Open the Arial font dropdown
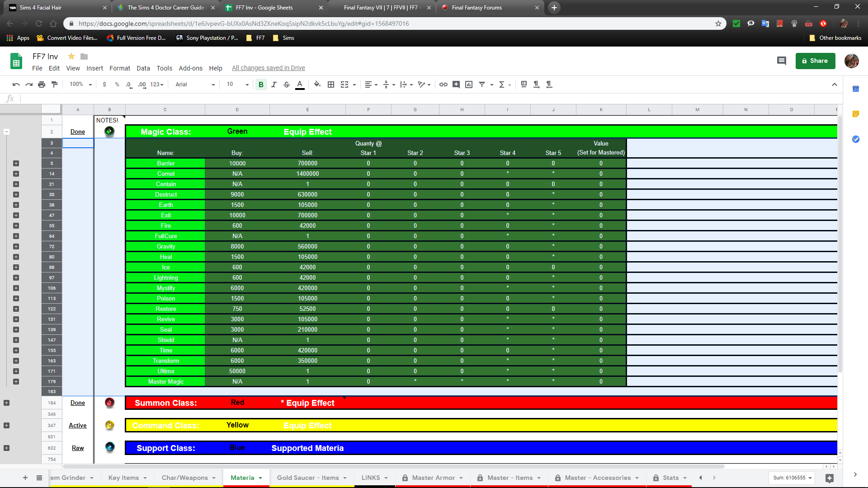Screen dimensions: 868x488 [x=195, y=84]
